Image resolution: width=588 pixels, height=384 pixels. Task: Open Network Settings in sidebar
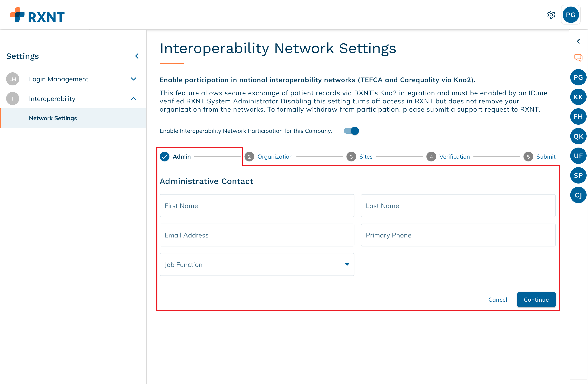pyautogui.click(x=73, y=118)
